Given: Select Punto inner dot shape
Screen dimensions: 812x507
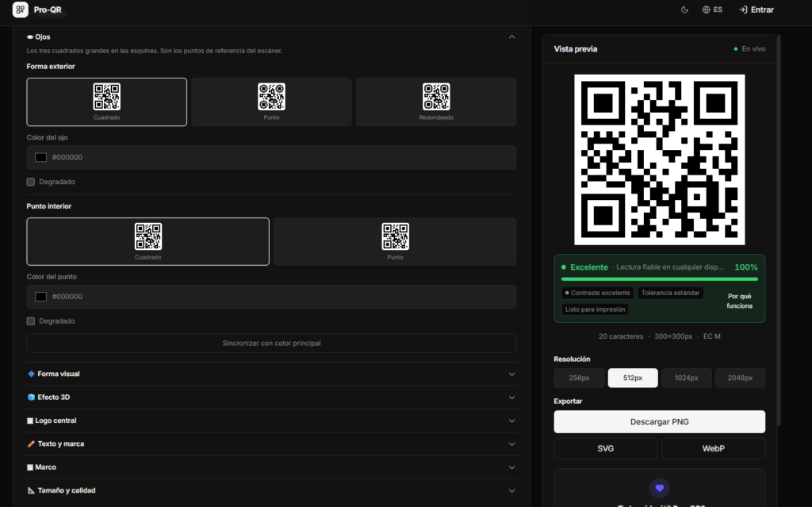Looking at the screenshot, I should point(395,241).
